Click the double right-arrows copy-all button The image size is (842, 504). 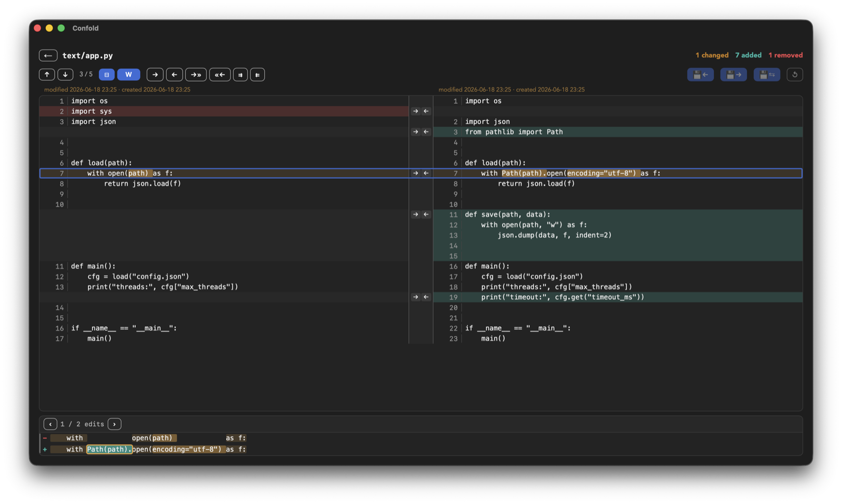(240, 75)
